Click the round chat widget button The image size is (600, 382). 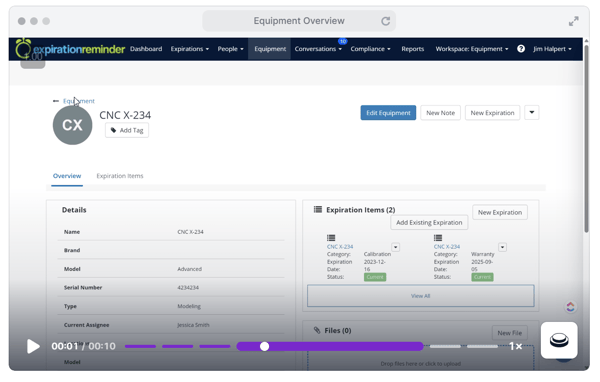559,340
